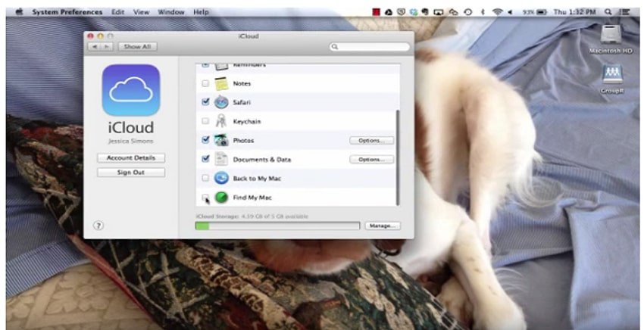Open the System Preferences menu
644x330 pixels.
tap(67, 12)
